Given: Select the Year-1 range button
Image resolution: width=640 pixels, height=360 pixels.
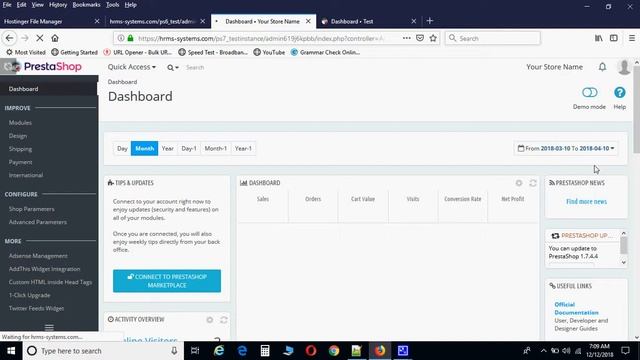Looking at the screenshot, I should [x=243, y=149].
